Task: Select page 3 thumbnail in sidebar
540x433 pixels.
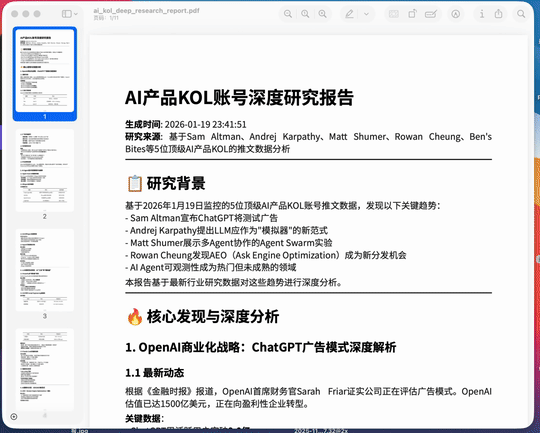Action: click(45, 270)
